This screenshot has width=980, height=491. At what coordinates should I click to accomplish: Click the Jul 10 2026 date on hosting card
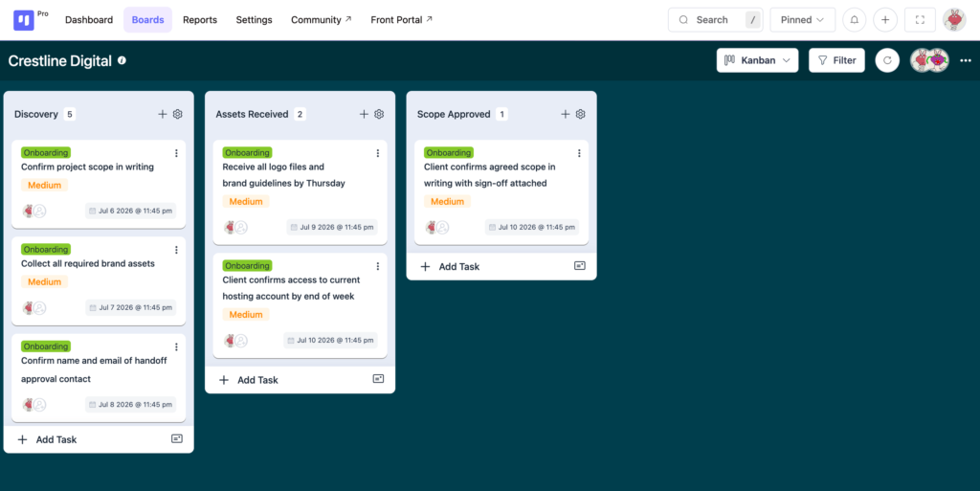tap(330, 340)
